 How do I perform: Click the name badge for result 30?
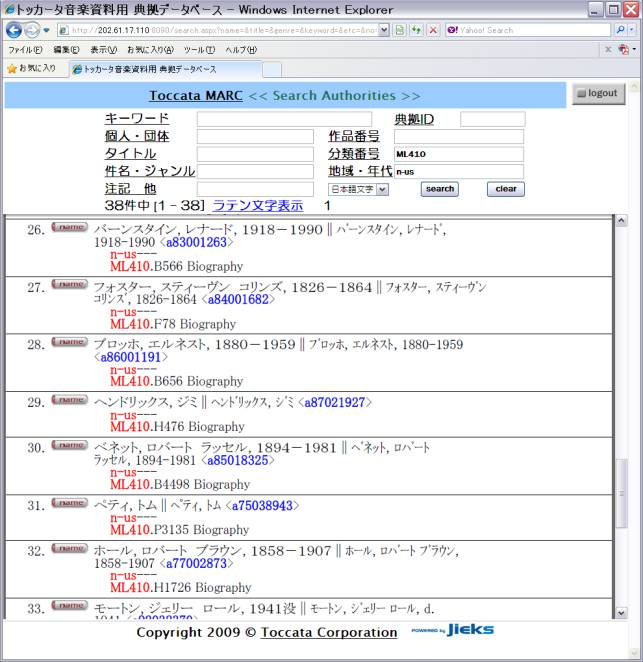coord(70,445)
